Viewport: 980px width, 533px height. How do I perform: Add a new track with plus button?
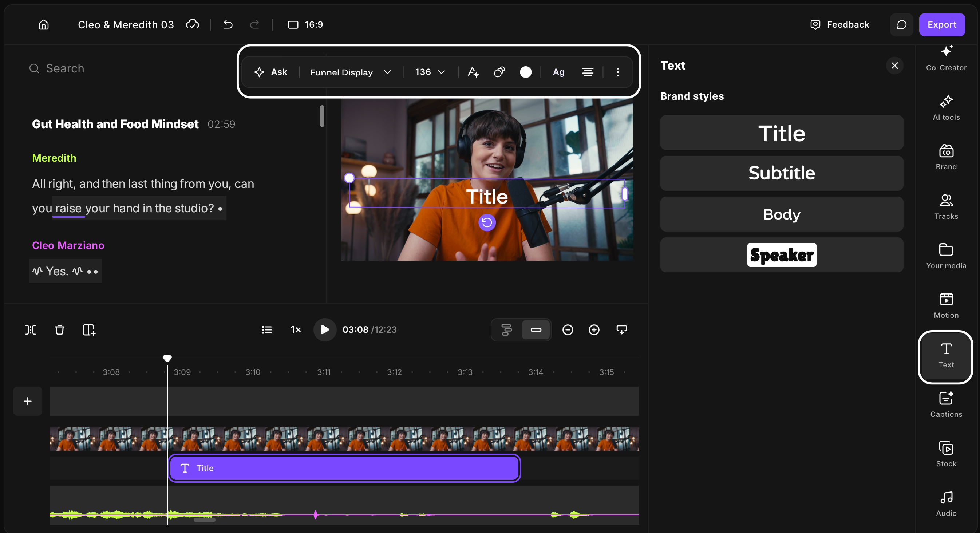click(x=27, y=401)
